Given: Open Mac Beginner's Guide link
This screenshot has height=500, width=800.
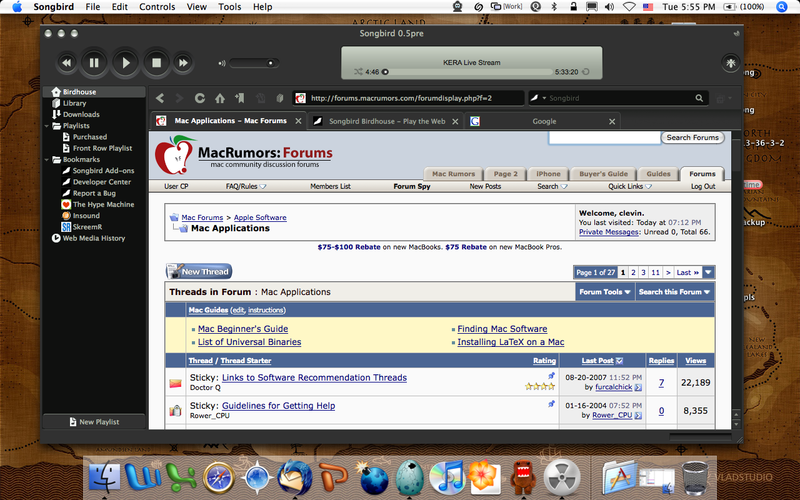Looking at the screenshot, I should click(x=243, y=329).
